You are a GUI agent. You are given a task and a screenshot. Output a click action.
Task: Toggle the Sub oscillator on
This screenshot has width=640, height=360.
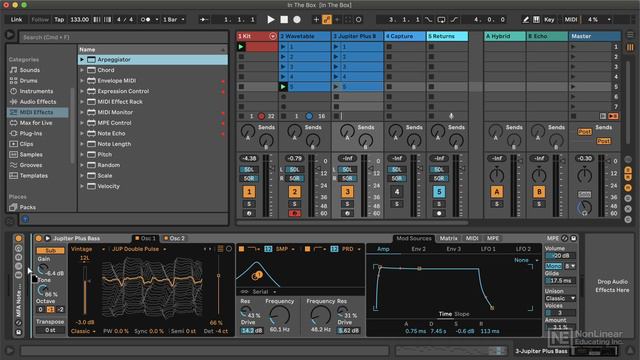[50, 250]
